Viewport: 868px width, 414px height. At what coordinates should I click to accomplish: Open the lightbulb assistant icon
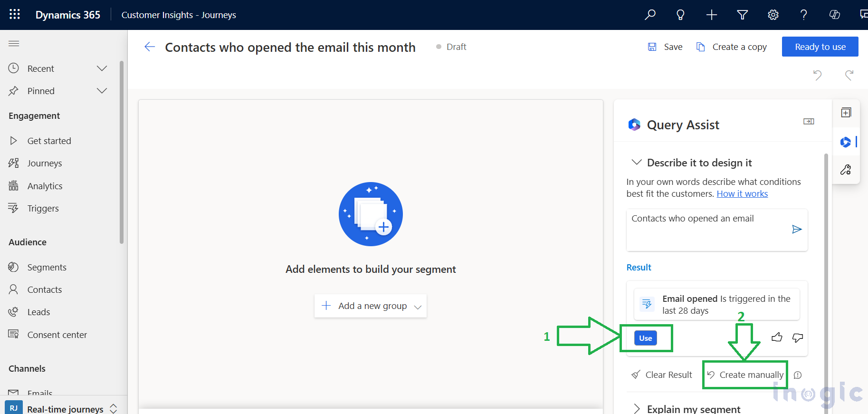pyautogui.click(x=680, y=15)
